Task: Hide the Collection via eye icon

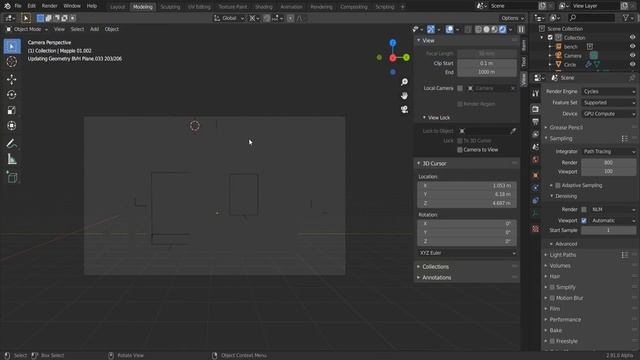Action: [632, 38]
